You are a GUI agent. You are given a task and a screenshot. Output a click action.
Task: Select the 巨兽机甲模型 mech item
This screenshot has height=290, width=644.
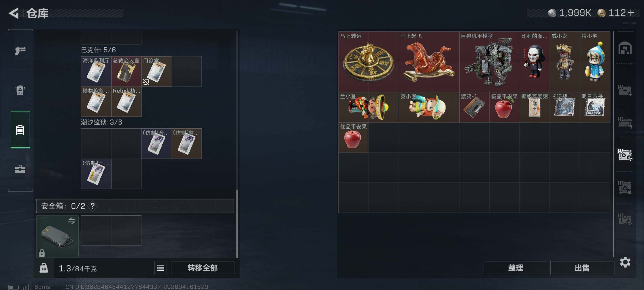489,62
